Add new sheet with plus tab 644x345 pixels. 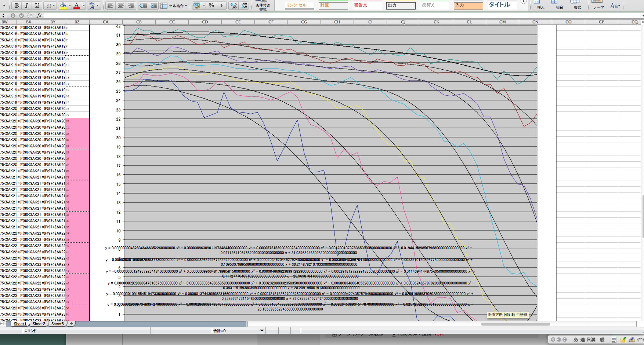click(x=71, y=323)
